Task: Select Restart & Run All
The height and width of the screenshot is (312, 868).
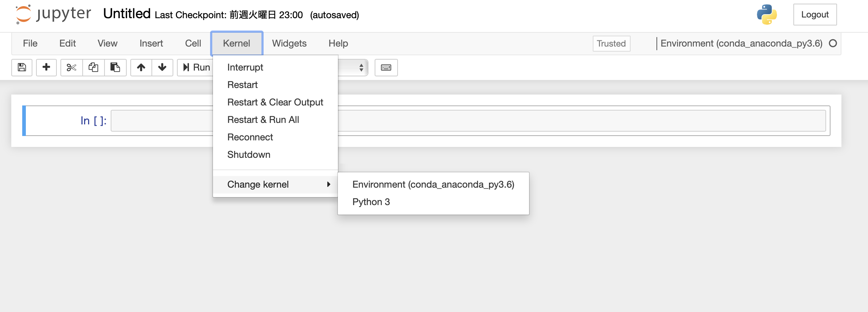Action: coord(275,120)
